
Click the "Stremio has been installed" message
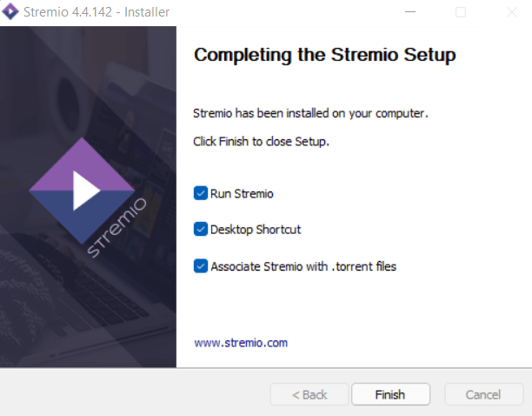[x=311, y=113]
